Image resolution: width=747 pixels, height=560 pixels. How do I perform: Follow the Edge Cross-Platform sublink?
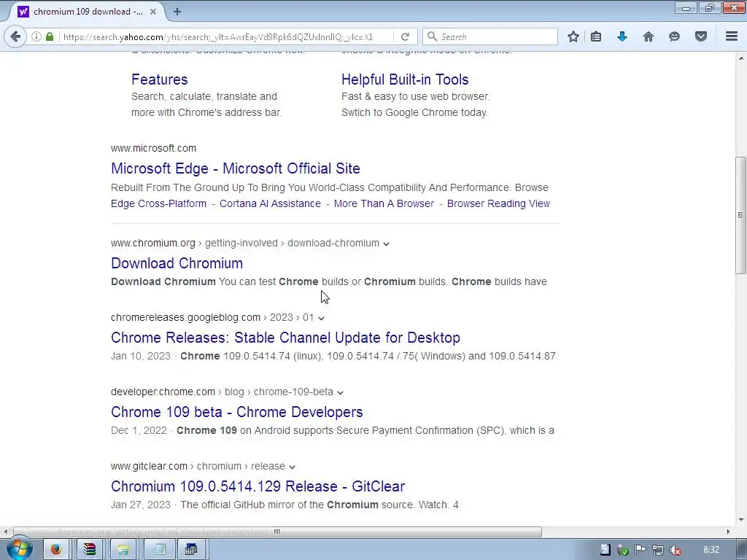[158, 204]
